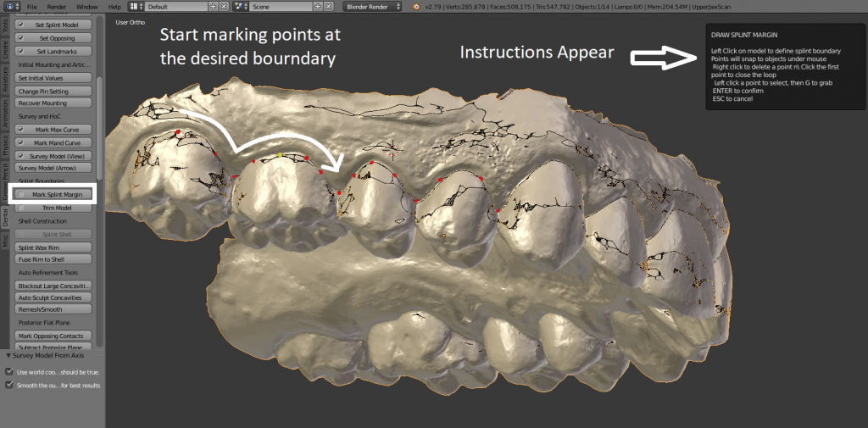Switch to the Grease Pencil tab
The width and height of the screenshot is (868, 428).
pyautogui.click(x=5, y=182)
